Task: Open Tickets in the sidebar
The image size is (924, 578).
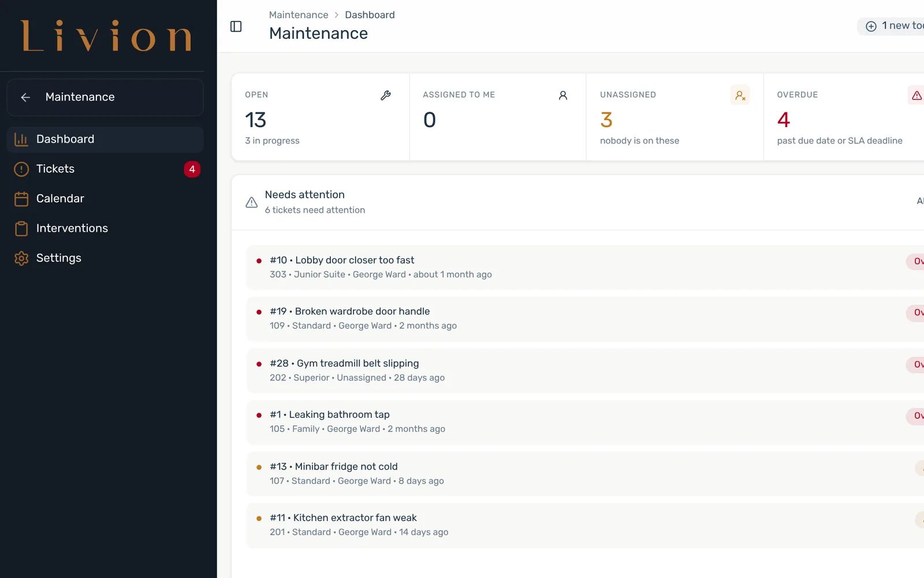Action: [x=105, y=169]
